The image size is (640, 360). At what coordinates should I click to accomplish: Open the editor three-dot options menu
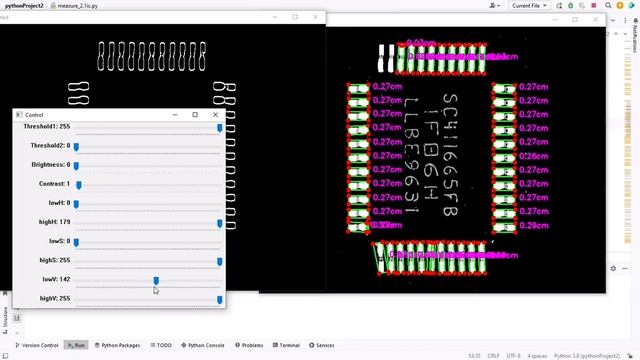click(625, 20)
